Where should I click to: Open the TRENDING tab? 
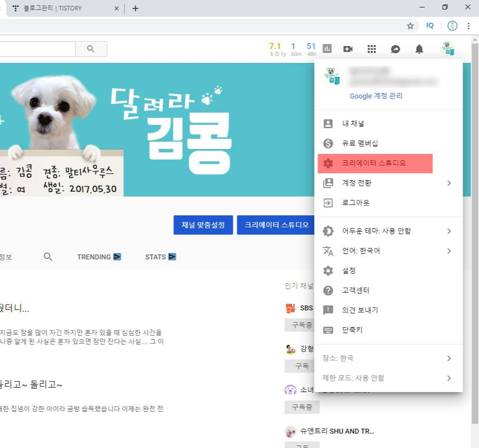coord(99,257)
